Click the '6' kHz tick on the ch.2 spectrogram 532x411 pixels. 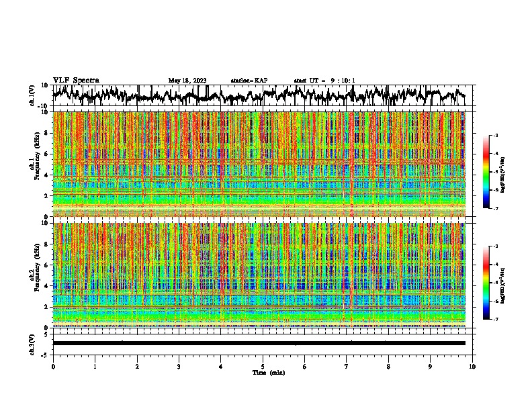click(x=46, y=265)
